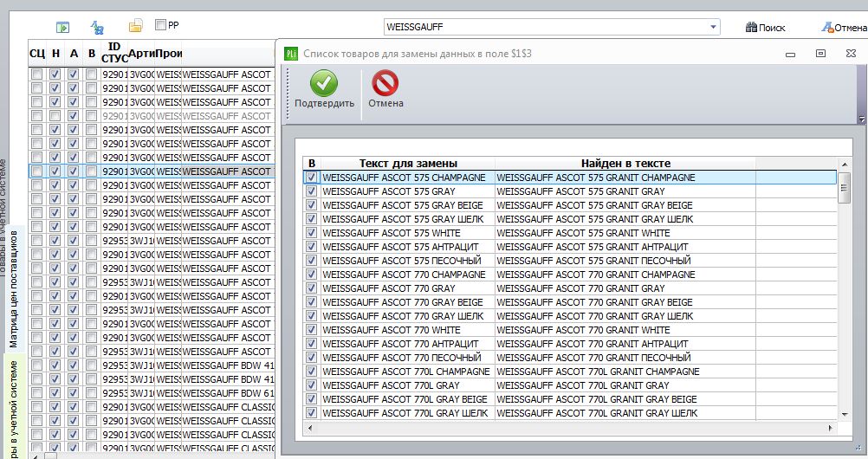Image resolution: width=868 pixels, height=459 pixels.
Task: Click the dialog list vertical scrollbar down arrow
Action: click(x=845, y=414)
